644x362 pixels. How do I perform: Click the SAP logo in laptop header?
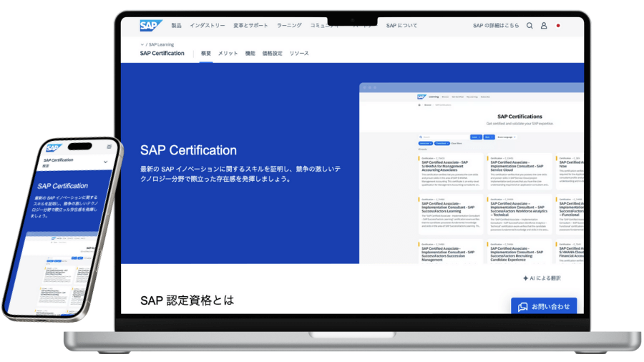click(x=151, y=26)
